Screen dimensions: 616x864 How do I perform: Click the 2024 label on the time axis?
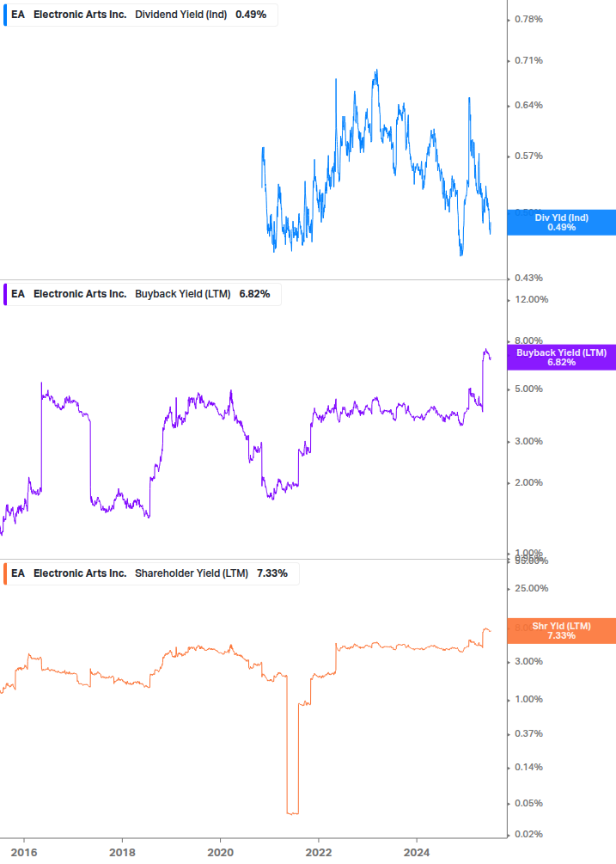click(417, 853)
